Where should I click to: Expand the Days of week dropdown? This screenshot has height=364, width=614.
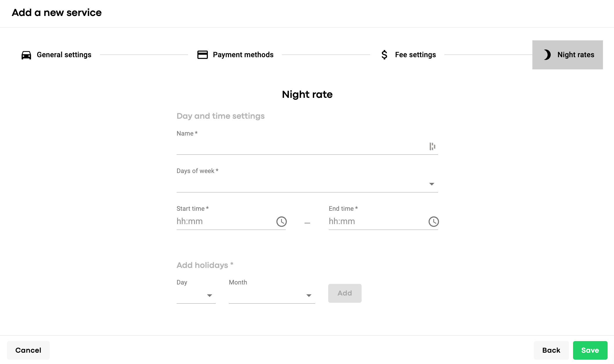[432, 184]
